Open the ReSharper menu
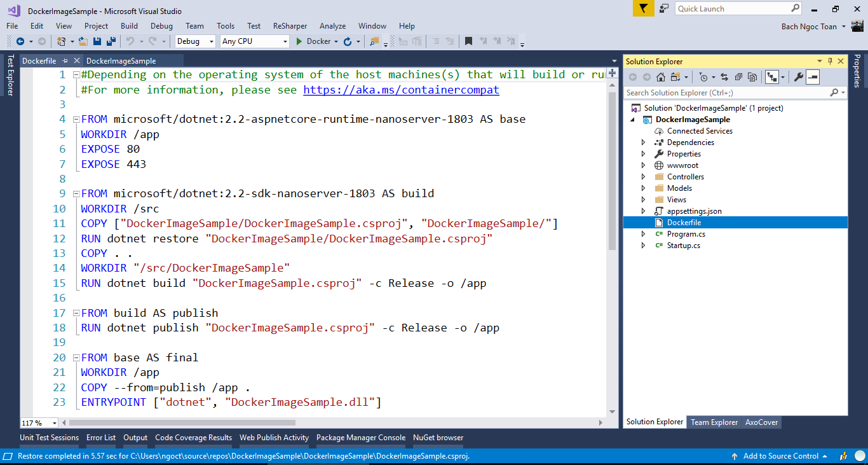 (290, 26)
